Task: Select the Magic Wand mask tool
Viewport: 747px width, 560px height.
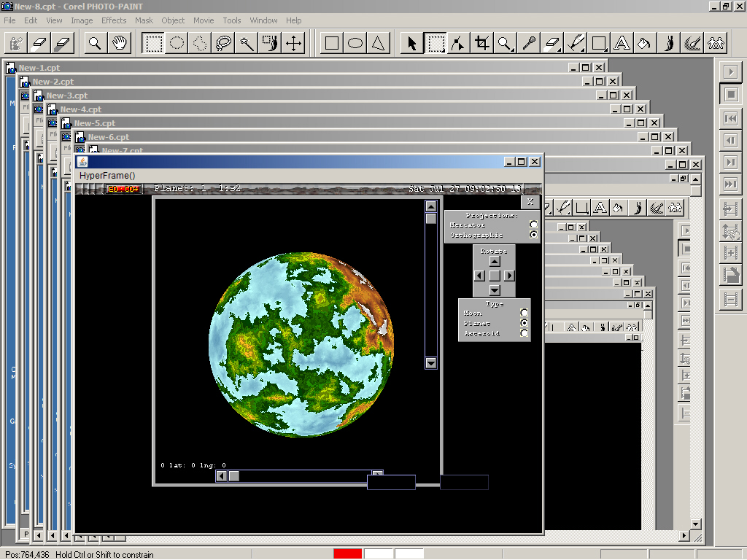Action: coord(247,44)
